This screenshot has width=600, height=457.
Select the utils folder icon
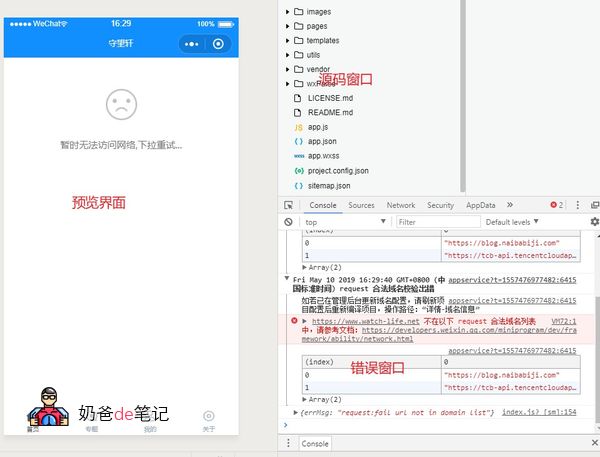coord(298,55)
